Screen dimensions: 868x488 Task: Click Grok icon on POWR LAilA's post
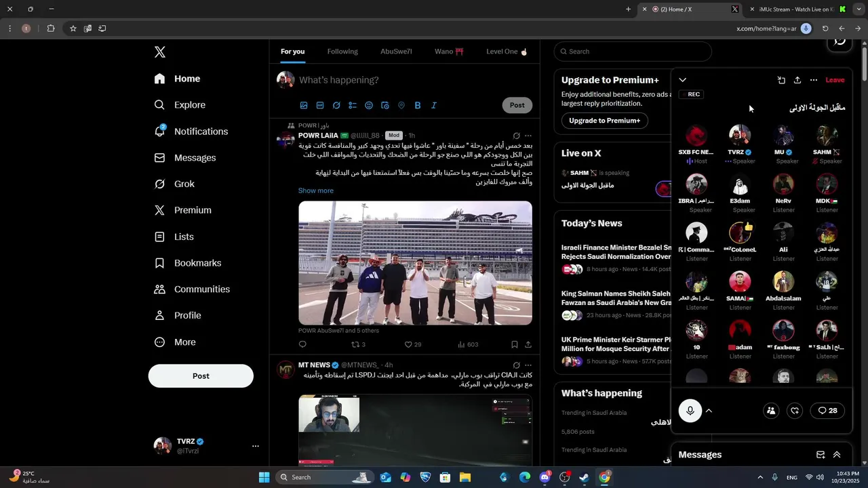tap(517, 136)
